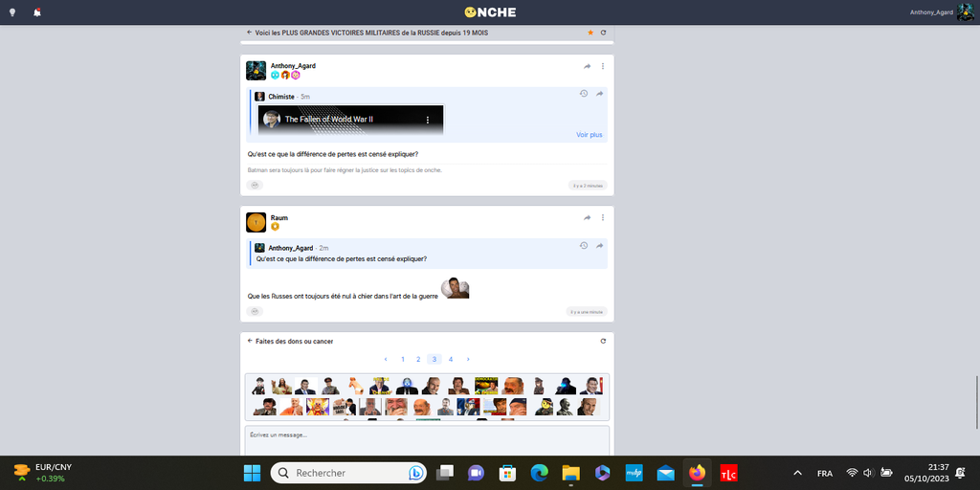Go back from the VICTOIRES MILITAIRES topic
980x490 pixels.
click(250, 33)
